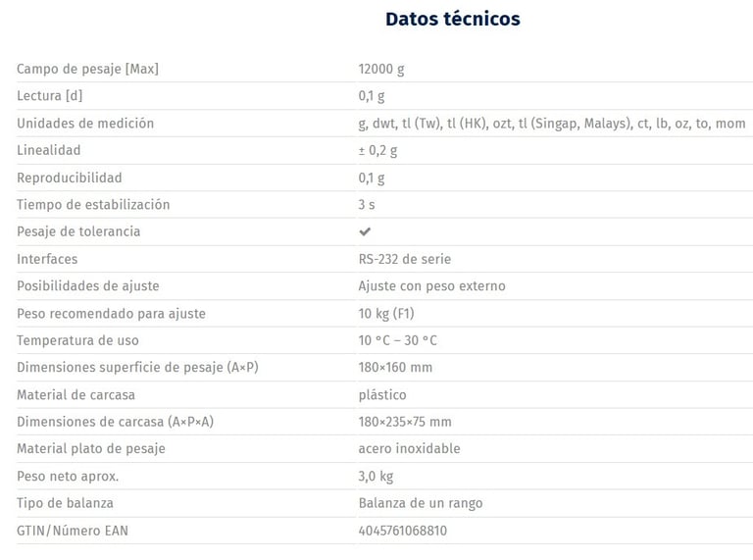
Task: Click the 10 kg (F1) recommended weight value
Action: click(x=388, y=314)
